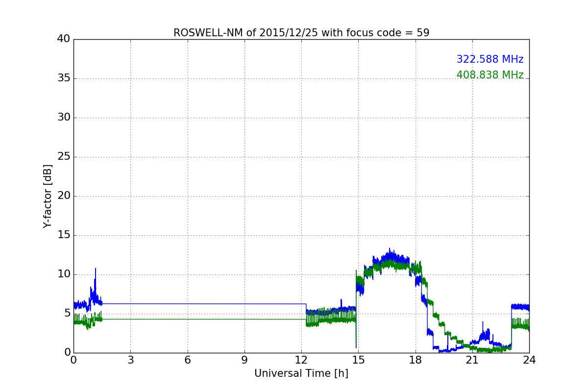The image size is (588, 392).
Task: Click the blue spike peak near 1 h
Action: pos(96,269)
